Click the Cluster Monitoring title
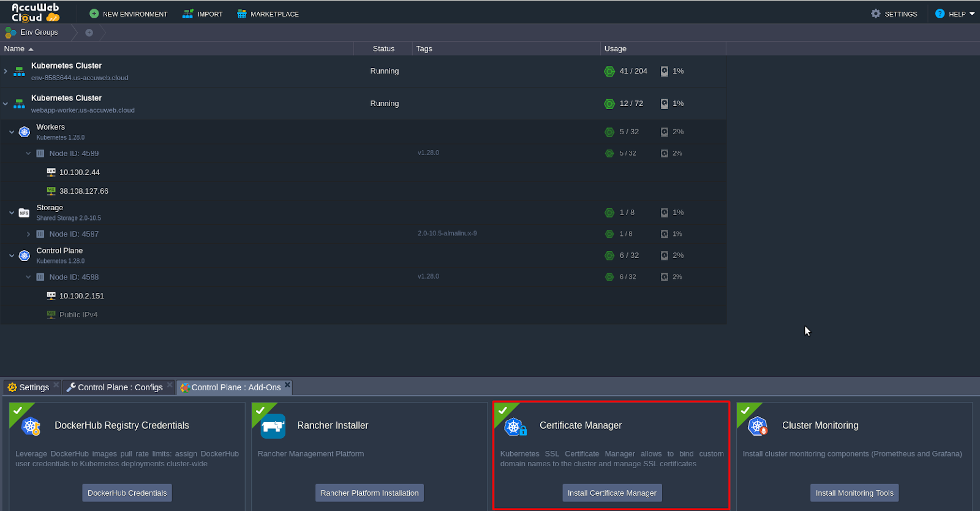This screenshot has width=980, height=511. tap(820, 425)
